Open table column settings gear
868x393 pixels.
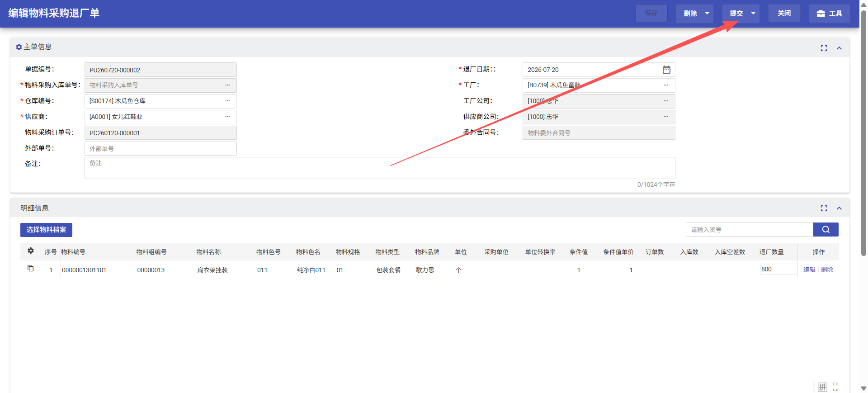[x=31, y=251]
